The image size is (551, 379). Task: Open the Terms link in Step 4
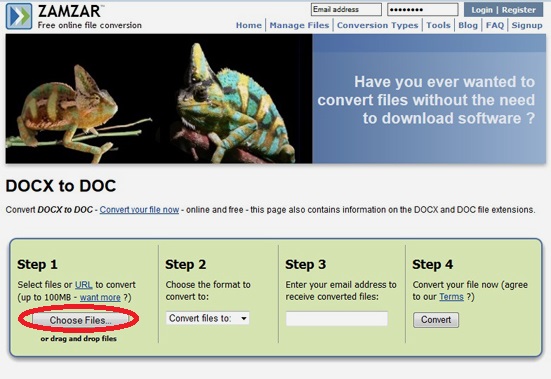[x=452, y=297]
